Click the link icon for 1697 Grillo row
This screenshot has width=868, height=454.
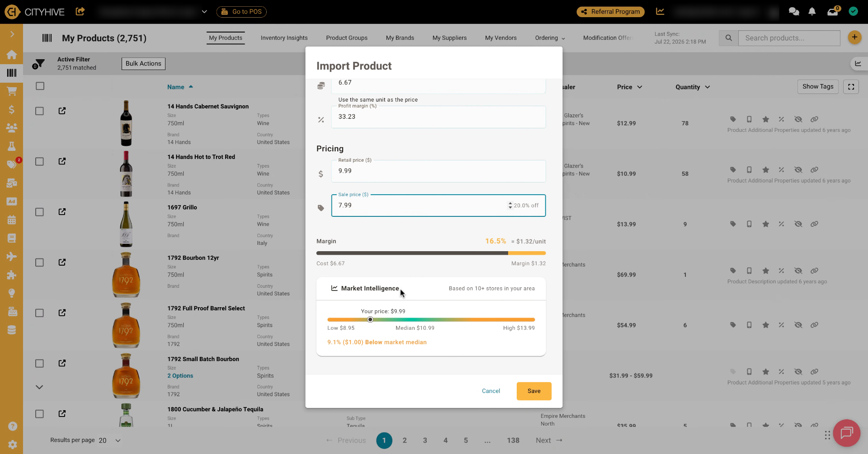click(x=814, y=224)
